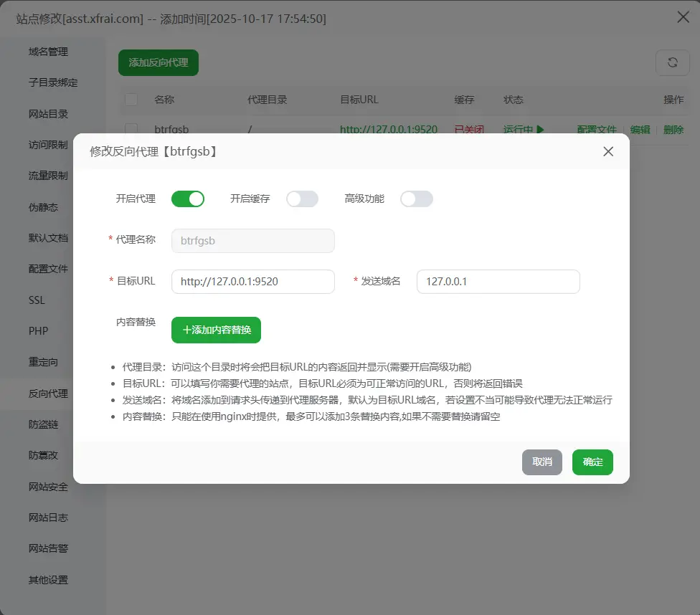Image resolution: width=700 pixels, height=615 pixels.
Task: Click the 添加反向代理 button
Action: 159,63
